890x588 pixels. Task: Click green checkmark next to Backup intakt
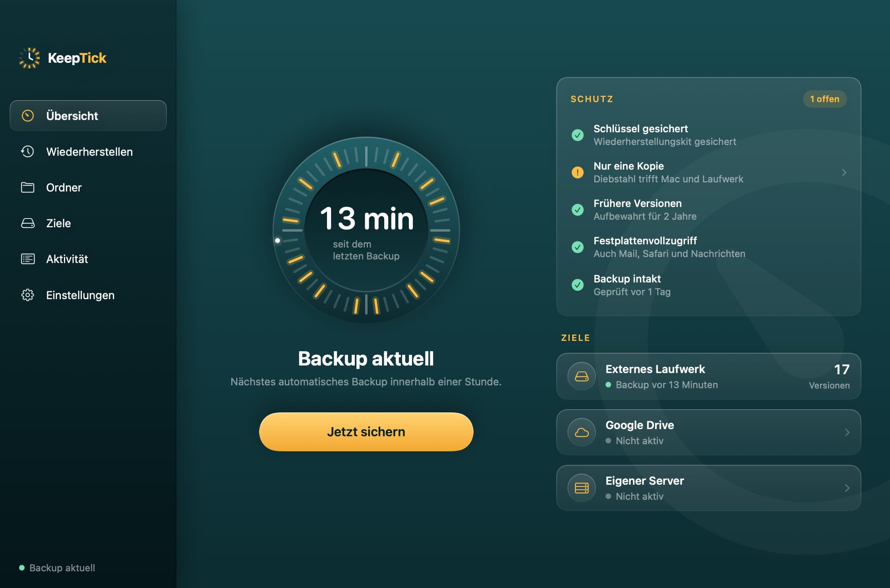(x=577, y=285)
